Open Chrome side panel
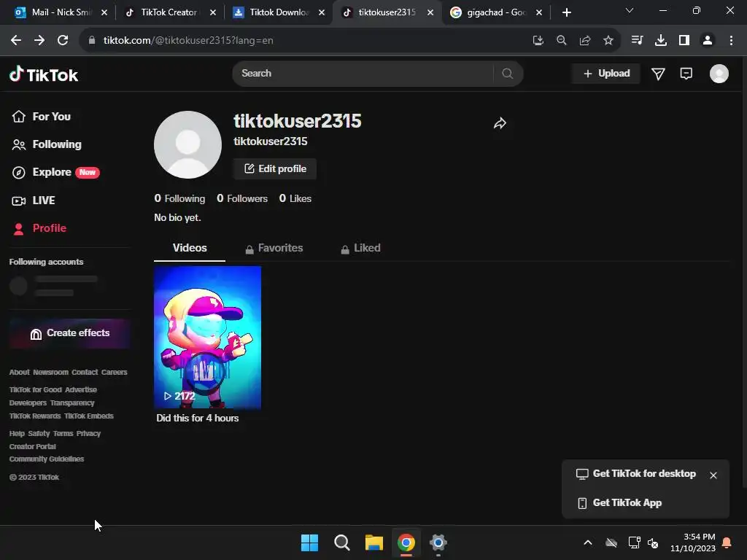 pos(684,41)
